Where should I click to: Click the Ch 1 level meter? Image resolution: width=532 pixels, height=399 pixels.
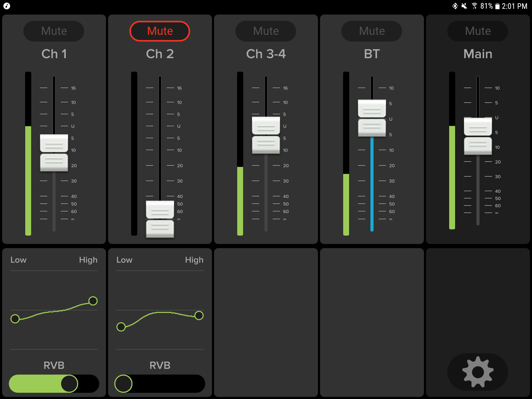tap(28, 154)
